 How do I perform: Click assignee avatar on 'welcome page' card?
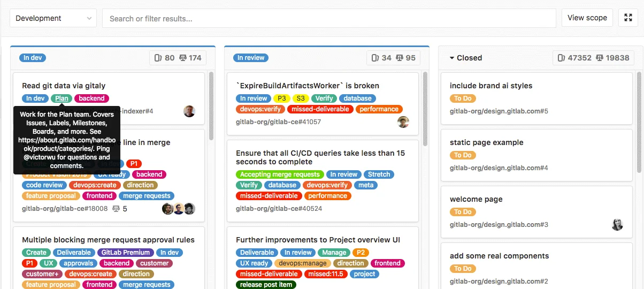point(617,225)
